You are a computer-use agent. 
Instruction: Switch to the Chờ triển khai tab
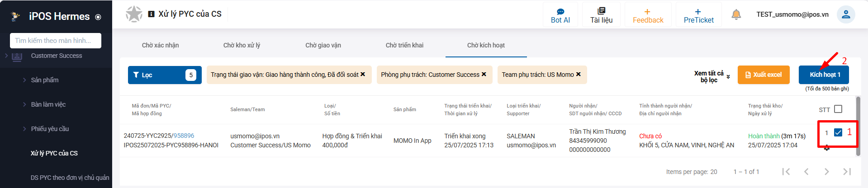pyautogui.click(x=404, y=45)
